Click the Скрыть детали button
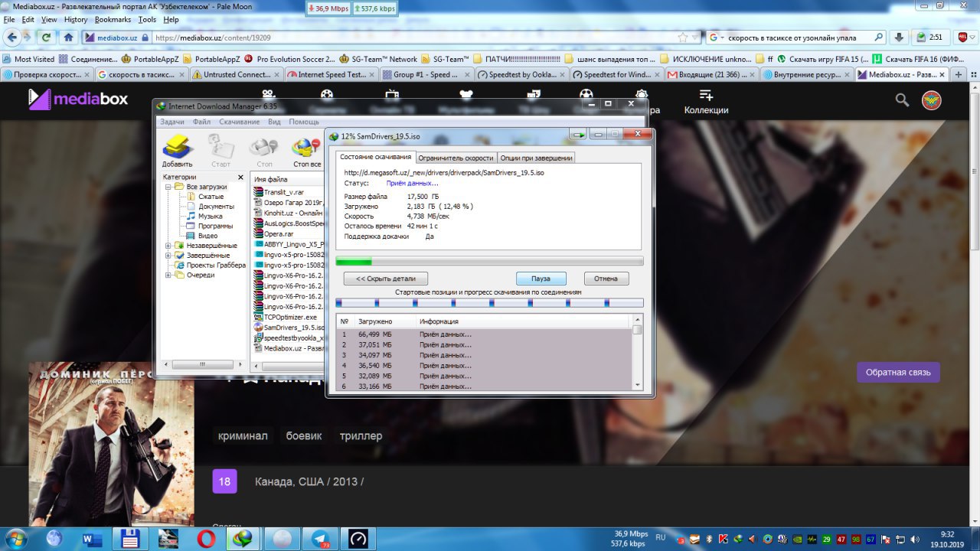 (x=385, y=279)
